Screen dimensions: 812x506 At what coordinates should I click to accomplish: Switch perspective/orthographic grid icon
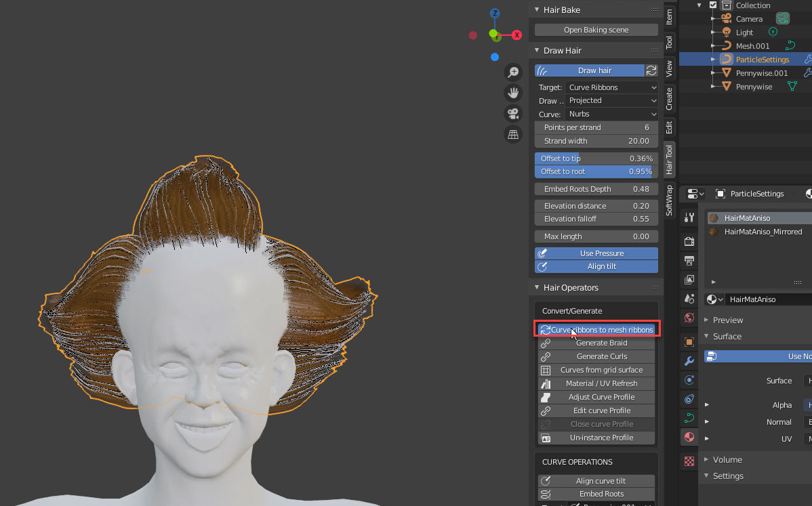click(x=513, y=135)
